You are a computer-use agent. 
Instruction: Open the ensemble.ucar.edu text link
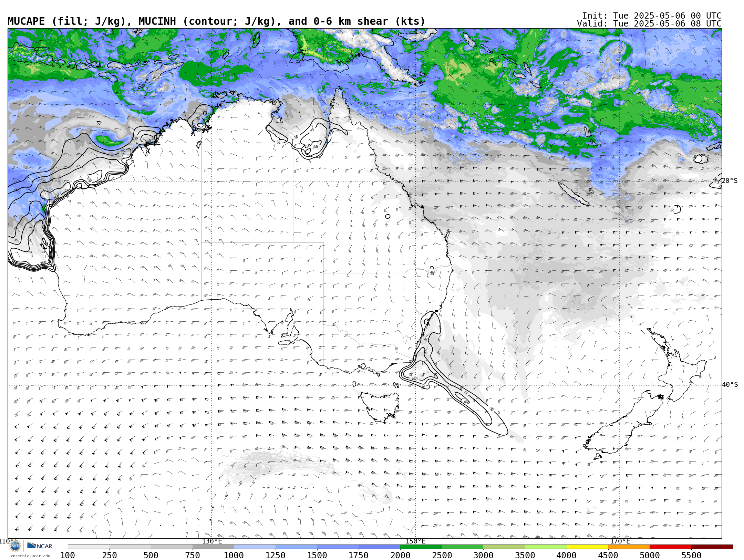[30, 556]
